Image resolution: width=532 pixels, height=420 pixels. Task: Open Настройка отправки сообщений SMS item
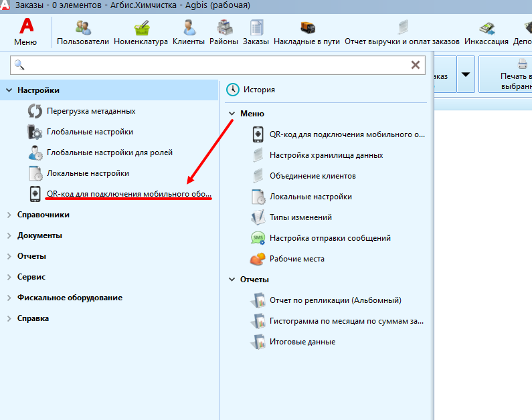point(330,238)
